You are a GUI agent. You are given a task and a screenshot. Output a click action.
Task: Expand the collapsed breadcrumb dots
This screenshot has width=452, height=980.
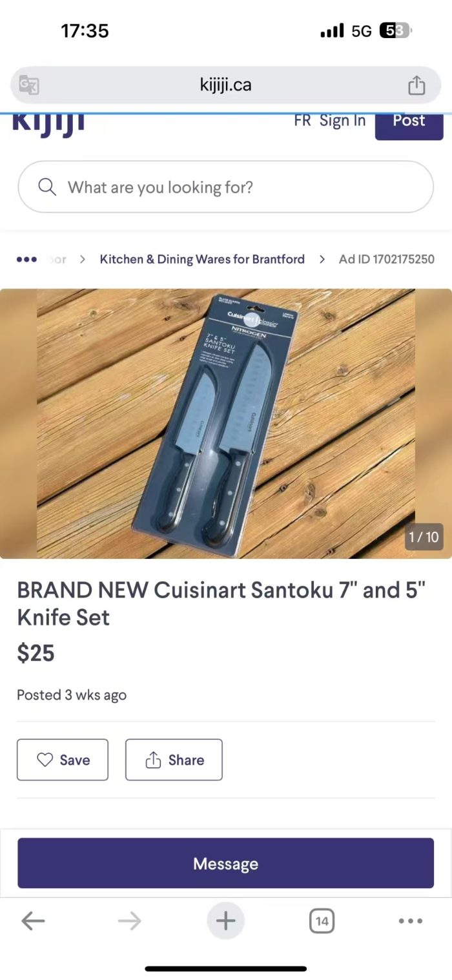26,259
